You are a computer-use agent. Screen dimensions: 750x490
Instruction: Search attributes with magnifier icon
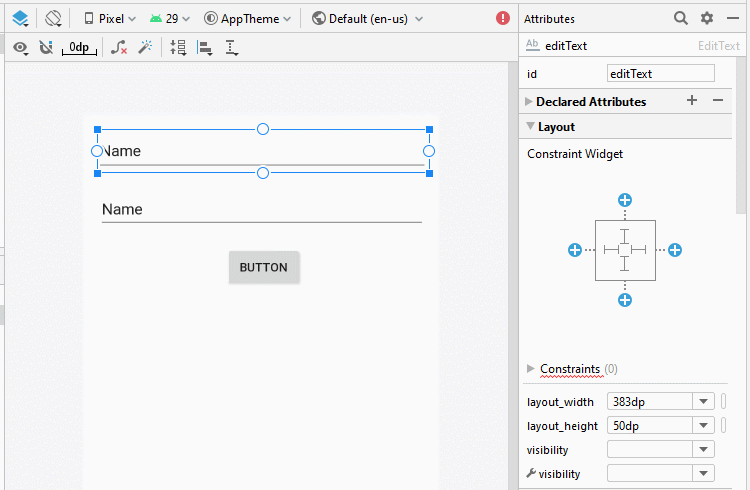point(681,18)
